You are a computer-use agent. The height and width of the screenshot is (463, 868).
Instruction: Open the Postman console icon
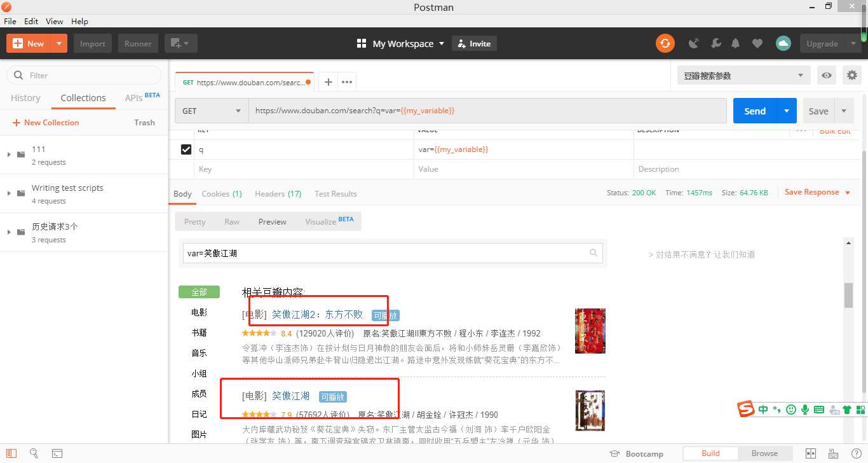pos(57,453)
